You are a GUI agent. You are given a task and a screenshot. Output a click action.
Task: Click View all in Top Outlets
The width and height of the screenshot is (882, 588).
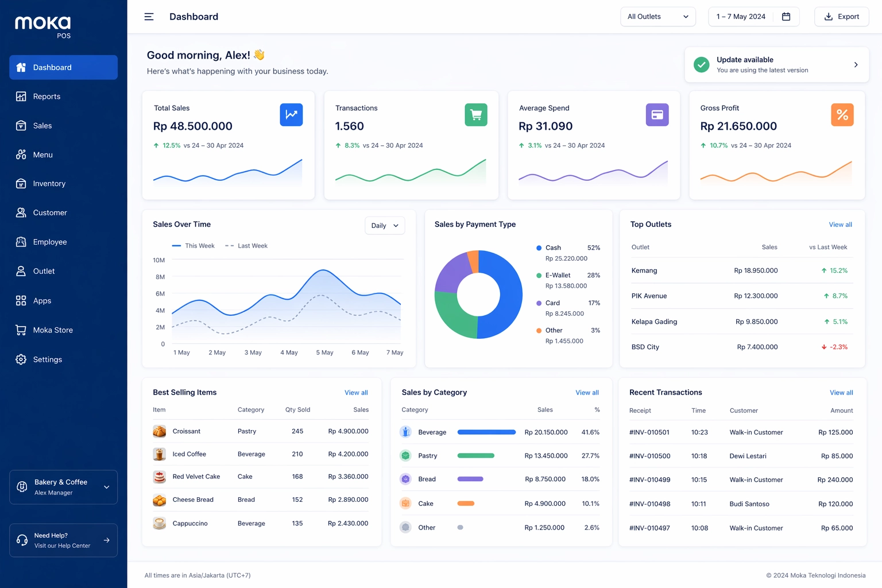(x=840, y=225)
